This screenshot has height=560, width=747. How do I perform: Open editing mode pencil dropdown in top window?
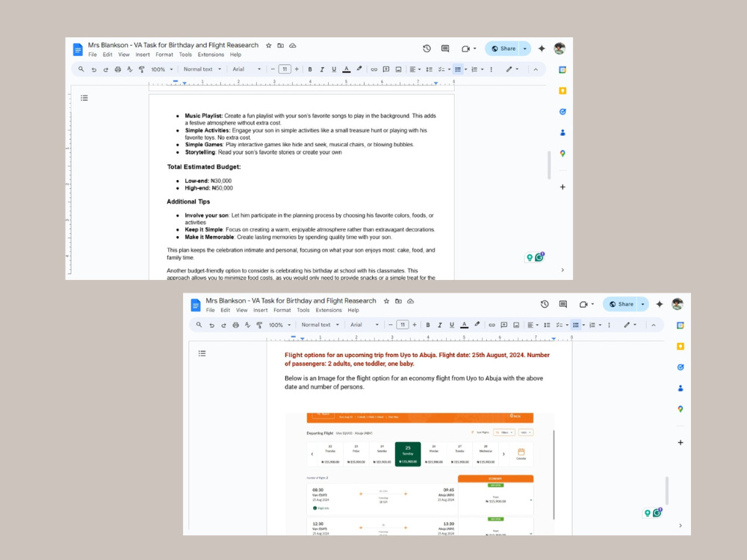[x=512, y=69]
